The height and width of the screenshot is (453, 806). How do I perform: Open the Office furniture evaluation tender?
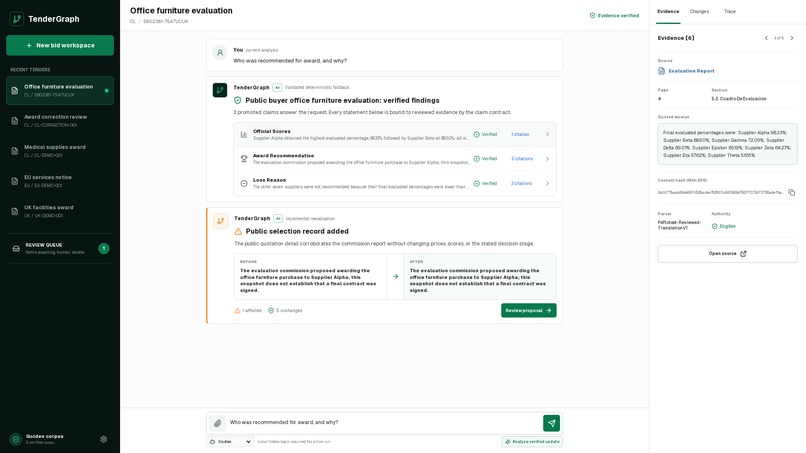[x=60, y=90]
